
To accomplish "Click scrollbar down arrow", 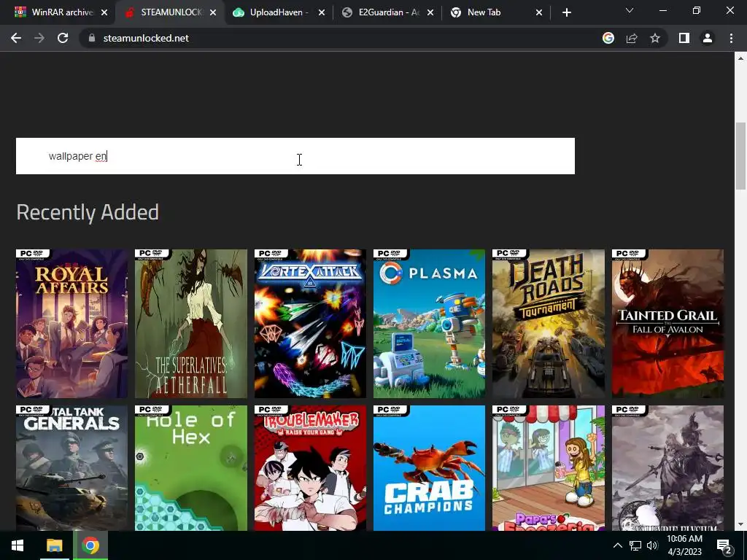I will coord(740,525).
